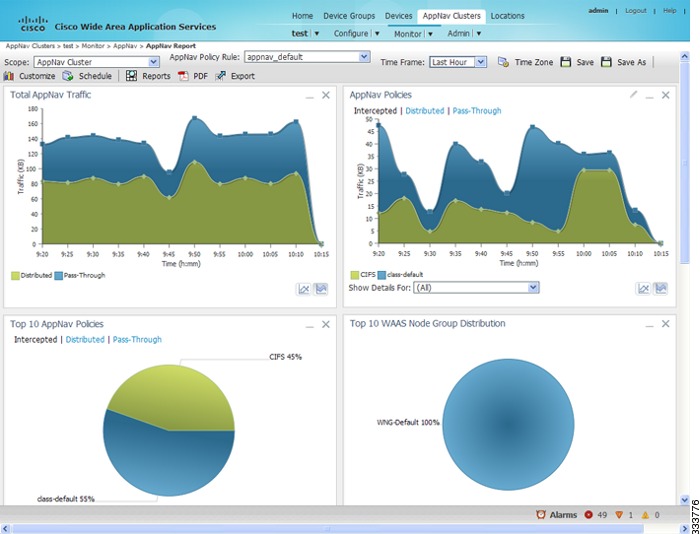Click the Logout link
Viewport: 700px width, 534px height.
click(636, 11)
